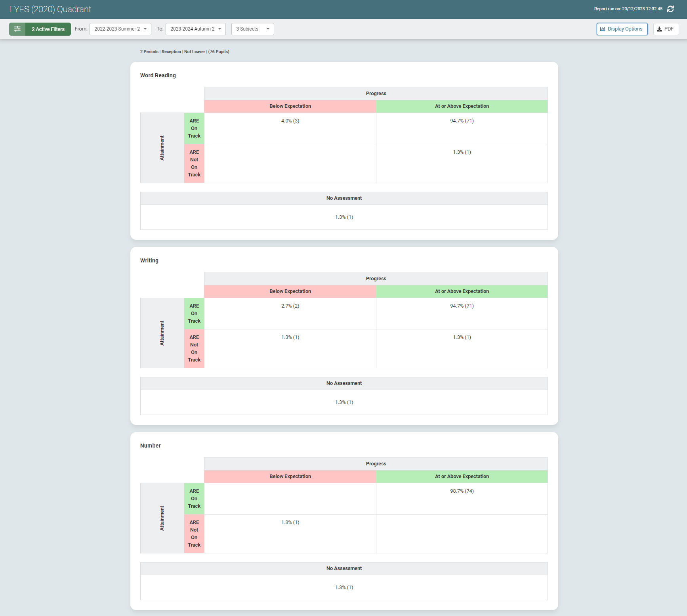Click the 2 Active Filters button
This screenshot has height=616, width=687.
click(48, 29)
